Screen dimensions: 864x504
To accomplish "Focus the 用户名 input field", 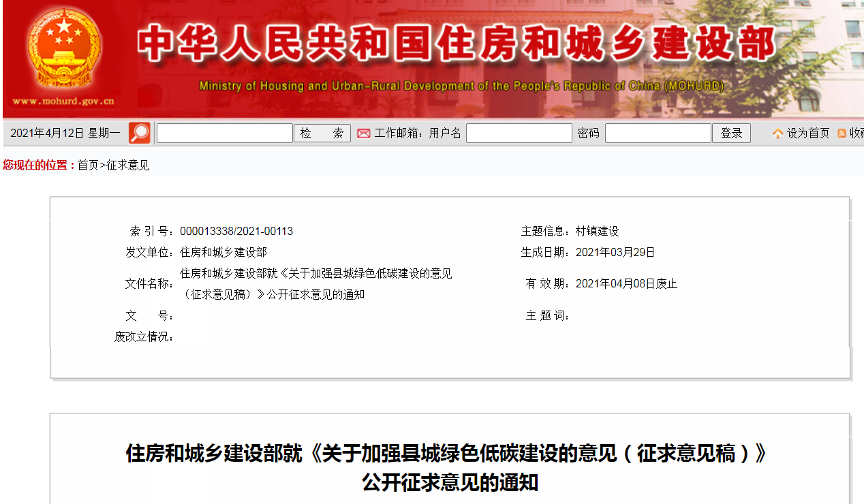I will (x=519, y=133).
